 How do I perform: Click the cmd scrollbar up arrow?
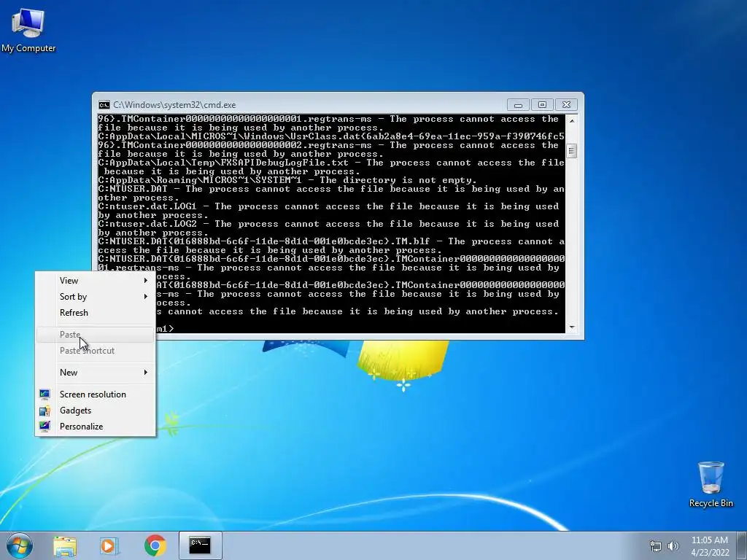pyautogui.click(x=572, y=120)
